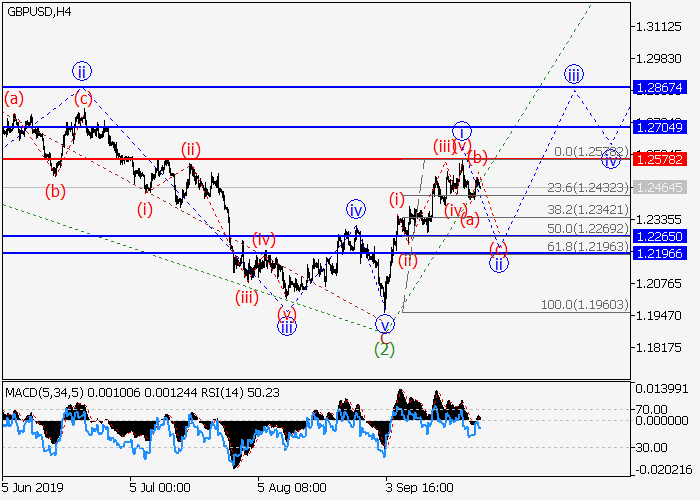Select the 100.0(1.19603) Fibonacci level label
The width and height of the screenshot is (700, 500).
[585, 305]
